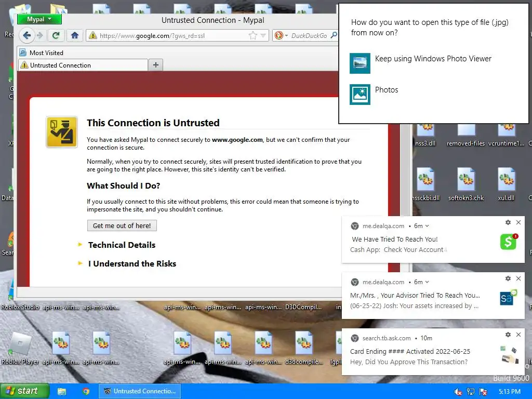Expand the Cash App notification chevron
Viewport: 532px width, 399px height.
click(x=427, y=226)
